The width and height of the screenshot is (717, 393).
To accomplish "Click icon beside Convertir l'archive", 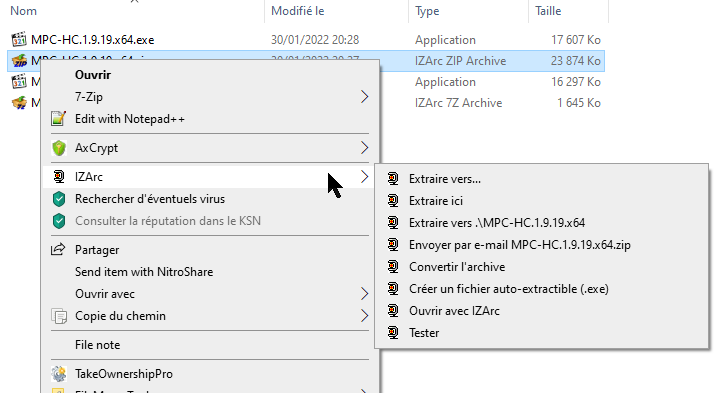I will pos(393,266).
